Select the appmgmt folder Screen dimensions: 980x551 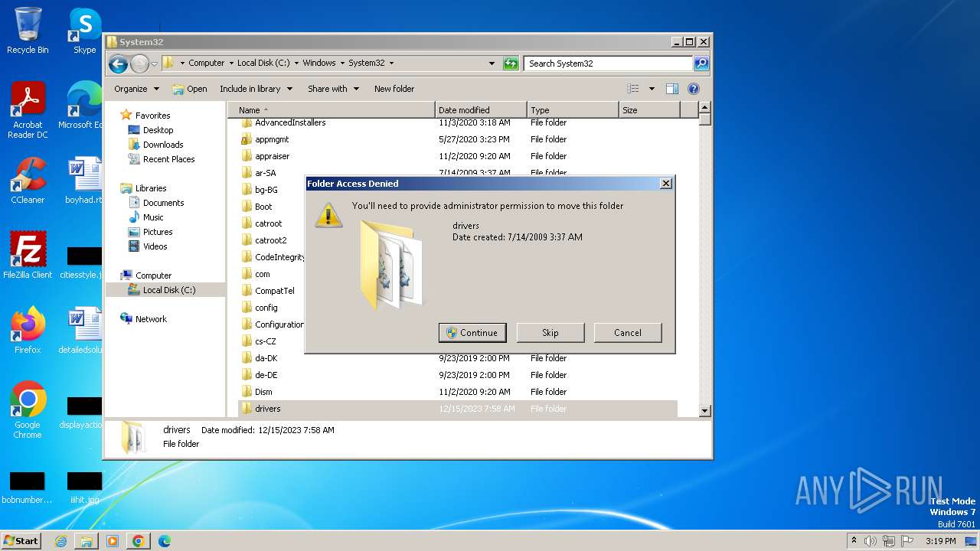coord(272,139)
